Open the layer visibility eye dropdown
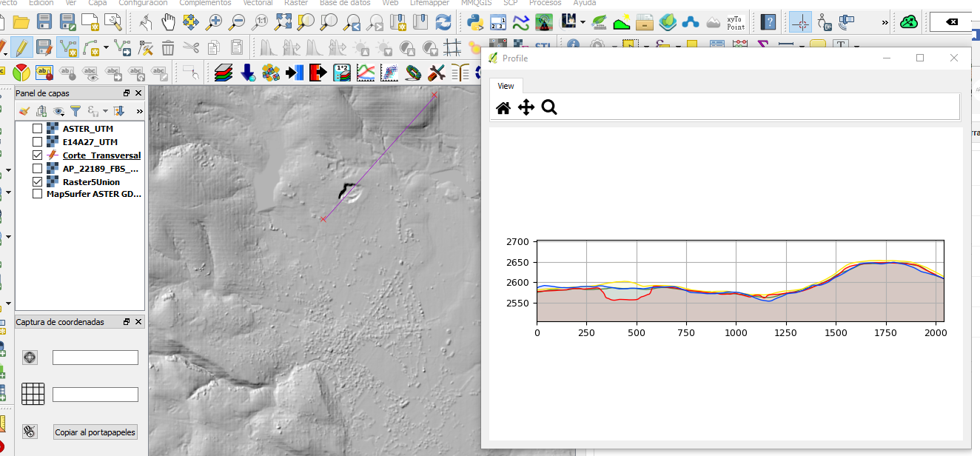 tap(59, 111)
